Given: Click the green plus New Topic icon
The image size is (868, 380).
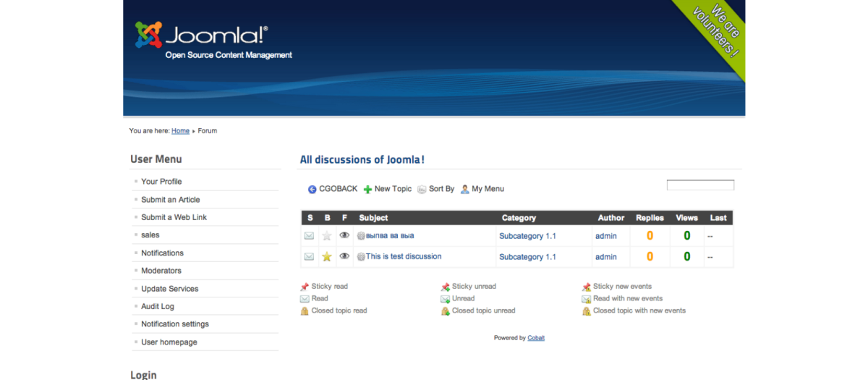Looking at the screenshot, I should pyautogui.click(x=367, y=190).
